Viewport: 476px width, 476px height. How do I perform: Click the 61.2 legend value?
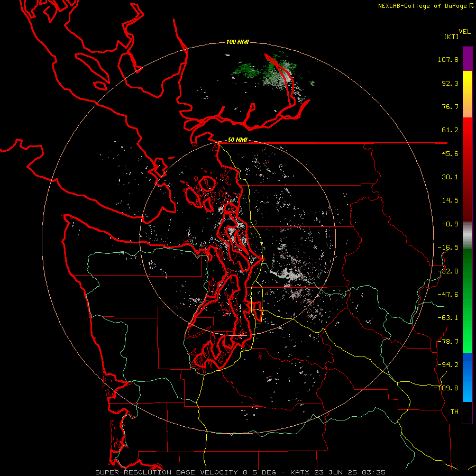click(x=450, y=130)
